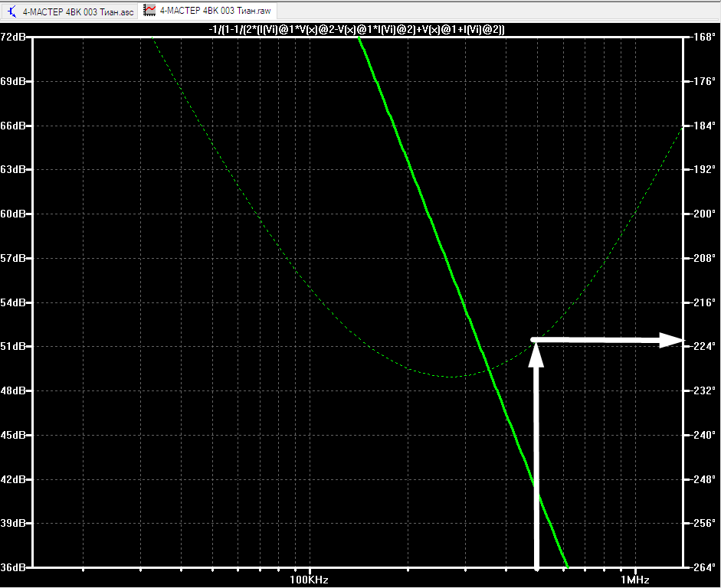Click the 57dB left axis label
The width and height of the screenshot is (721, 588).
(13, 258)
